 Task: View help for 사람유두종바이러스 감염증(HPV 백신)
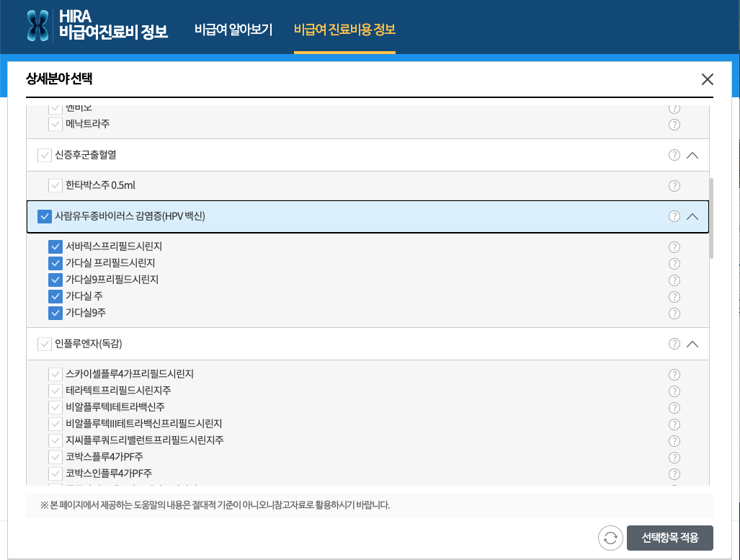pyautogui.click(x=674, y=215)
